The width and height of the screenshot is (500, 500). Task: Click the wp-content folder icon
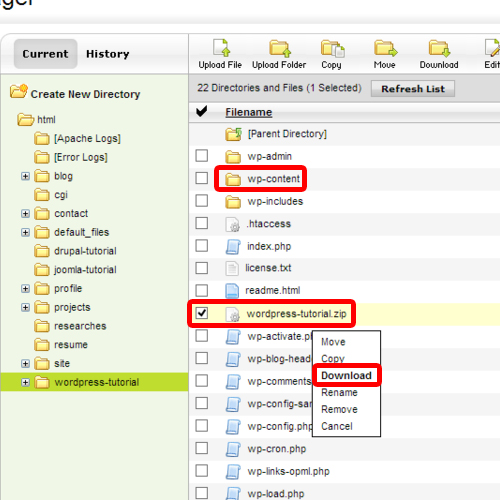pos(233,179)
